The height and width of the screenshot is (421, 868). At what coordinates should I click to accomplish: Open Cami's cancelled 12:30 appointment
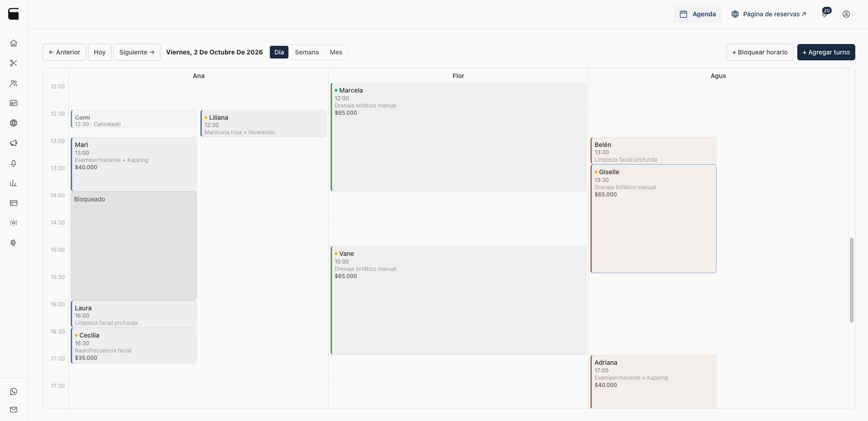(x=134, y=119)
